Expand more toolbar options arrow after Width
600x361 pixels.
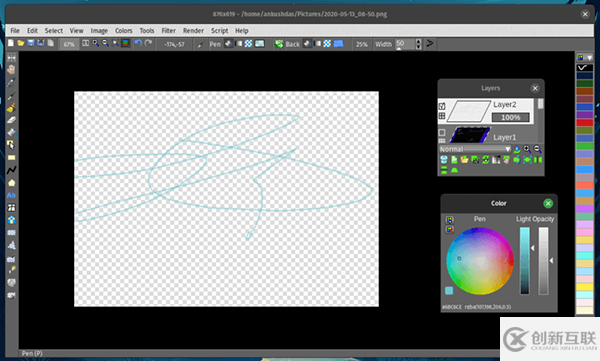tap(430, 44)
